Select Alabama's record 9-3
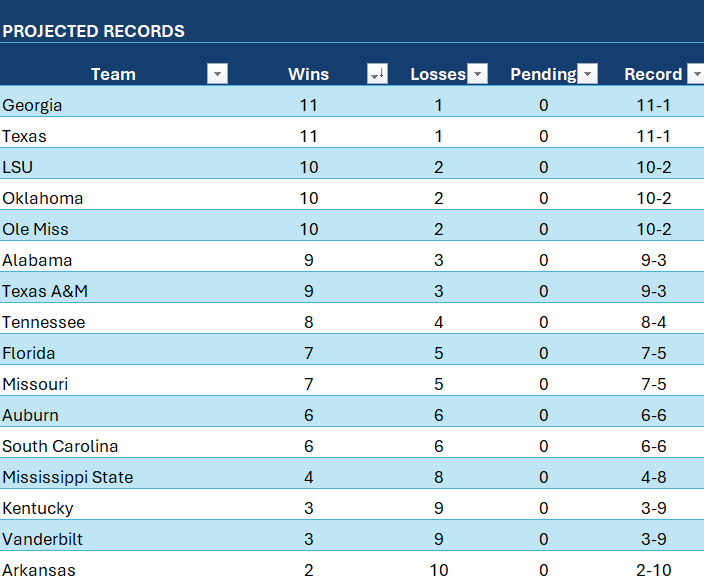Viewport: 704px width, 577px height. point(653,260)
